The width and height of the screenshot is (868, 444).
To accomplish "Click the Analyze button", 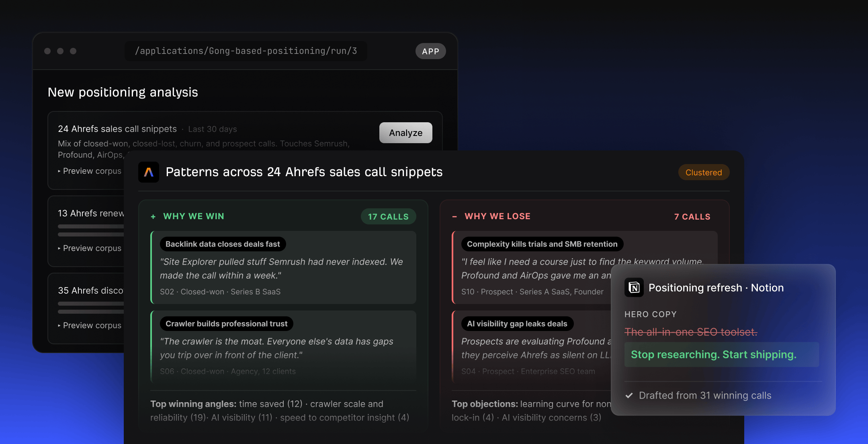I will (405, 133).
